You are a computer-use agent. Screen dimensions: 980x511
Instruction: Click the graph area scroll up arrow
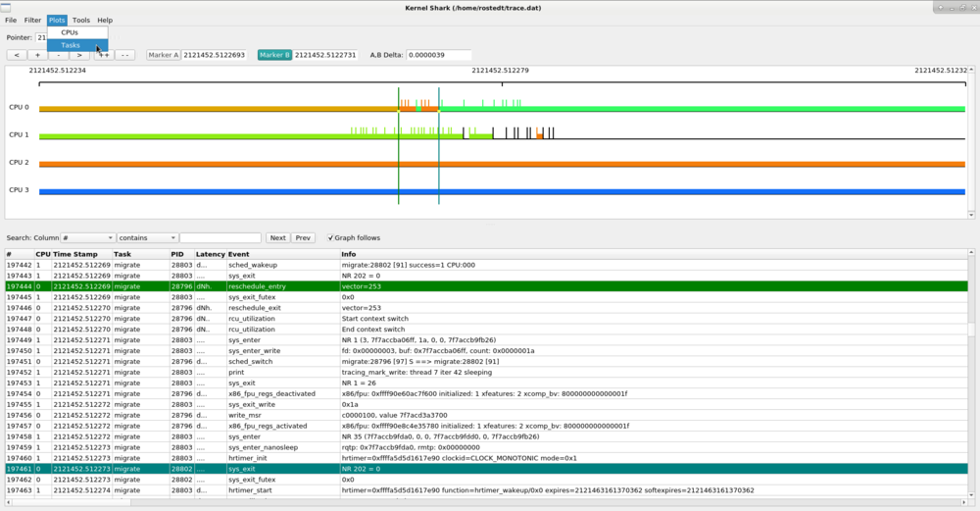pyautogui.click(x=971, y=70)
